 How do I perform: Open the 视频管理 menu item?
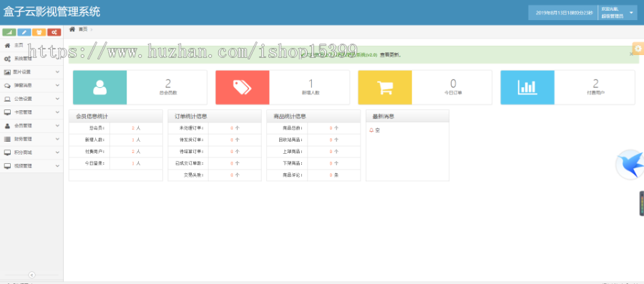[31, 166]
